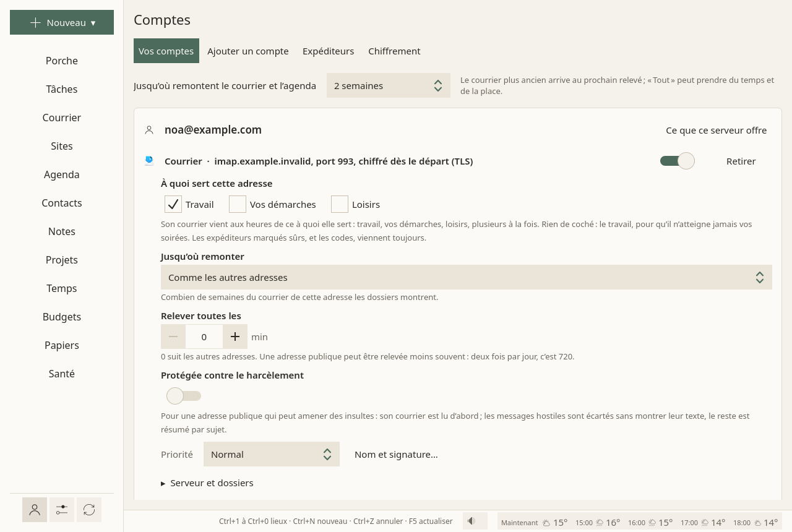Click the 17:00 weather forecast icon
Viewport: 792px width, 532px height.
click(x=704, y=523)
